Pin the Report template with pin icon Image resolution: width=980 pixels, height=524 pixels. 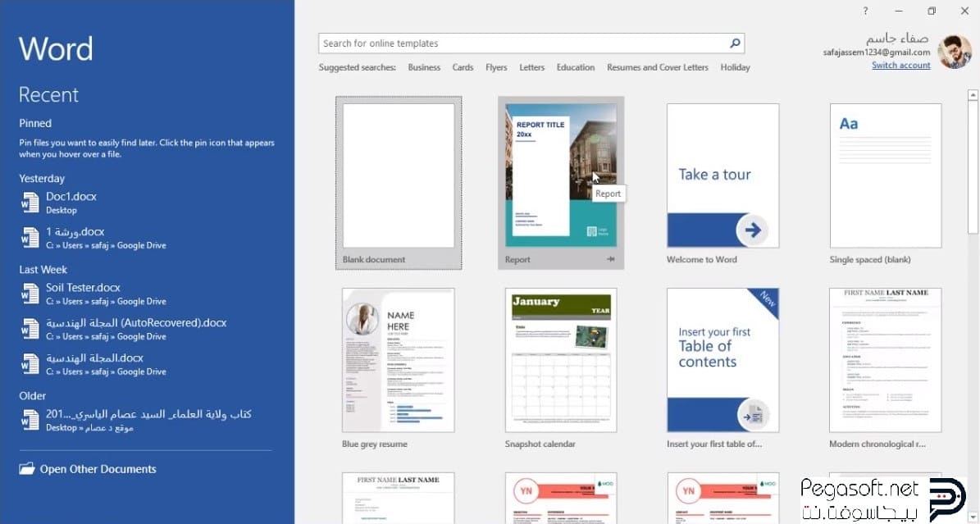click(611, 259)
